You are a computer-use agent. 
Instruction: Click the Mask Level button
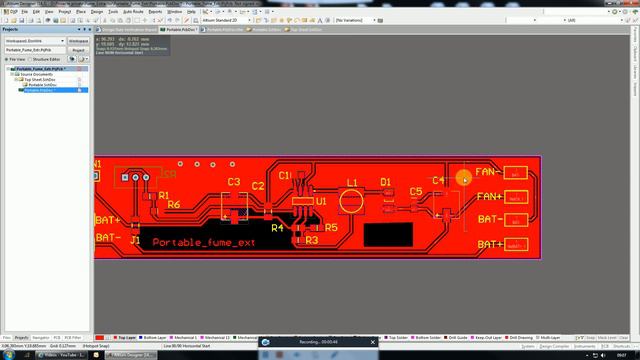click(x=607, y=338)
